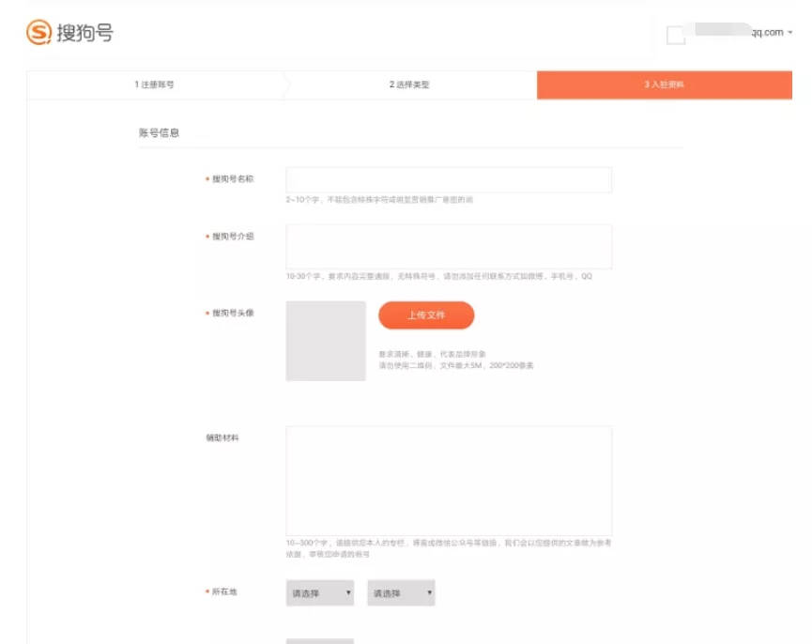Image resolution: width=812 pixels, height=644 pixels.
Task: Click the 上传文件 upload button
Action: click(426, 315)
